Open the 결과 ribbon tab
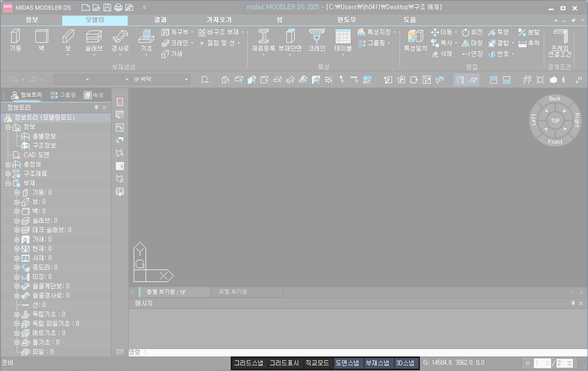This screenshot has width=588, height=371. click(161, 20)
